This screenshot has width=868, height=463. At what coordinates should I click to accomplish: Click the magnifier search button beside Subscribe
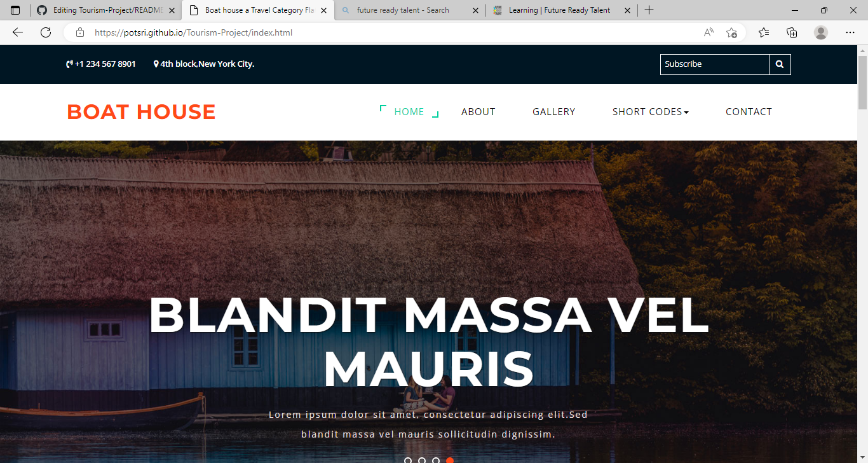pos(780,64)
